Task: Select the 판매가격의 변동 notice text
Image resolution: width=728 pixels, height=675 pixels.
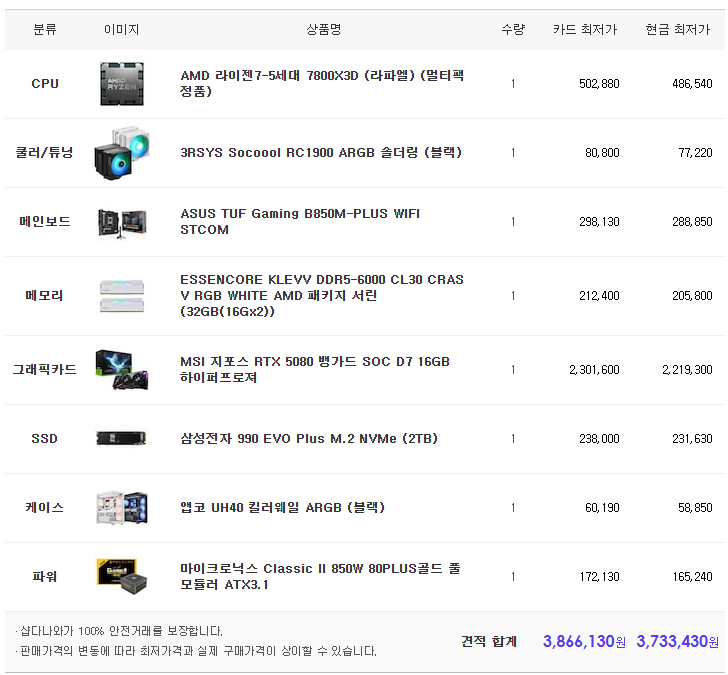Action: 195,651
